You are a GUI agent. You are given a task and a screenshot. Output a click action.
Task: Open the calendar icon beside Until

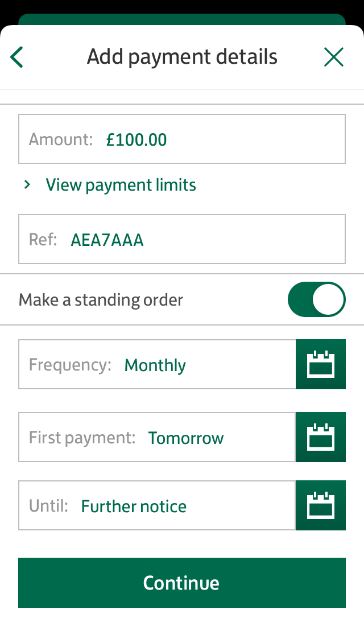(321, 505)
